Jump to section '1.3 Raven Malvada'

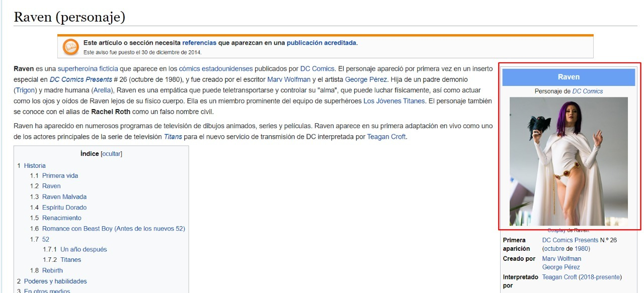tap(58, 197)
